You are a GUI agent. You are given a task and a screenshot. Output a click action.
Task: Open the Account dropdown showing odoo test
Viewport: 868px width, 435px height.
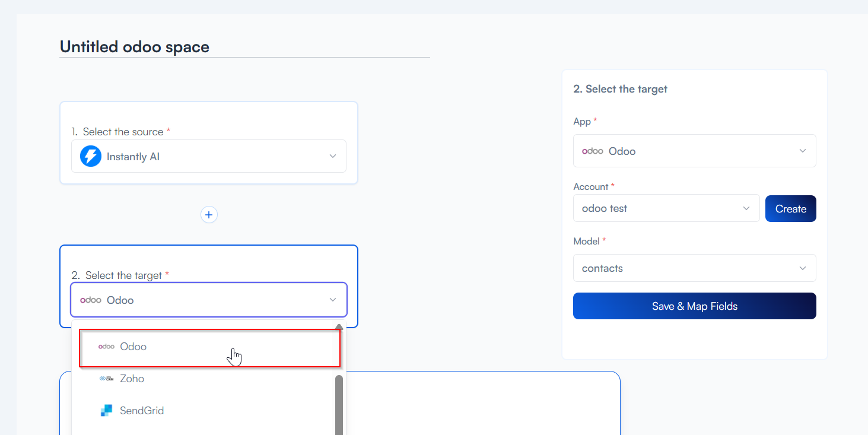click(x=666, y=209)
